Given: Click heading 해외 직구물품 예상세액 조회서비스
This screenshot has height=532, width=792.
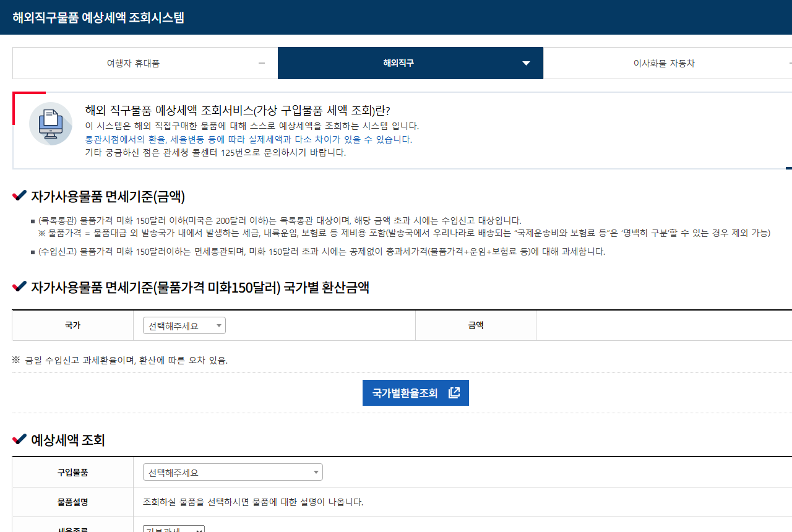Looking at the screenshot, I should point(238,110).
